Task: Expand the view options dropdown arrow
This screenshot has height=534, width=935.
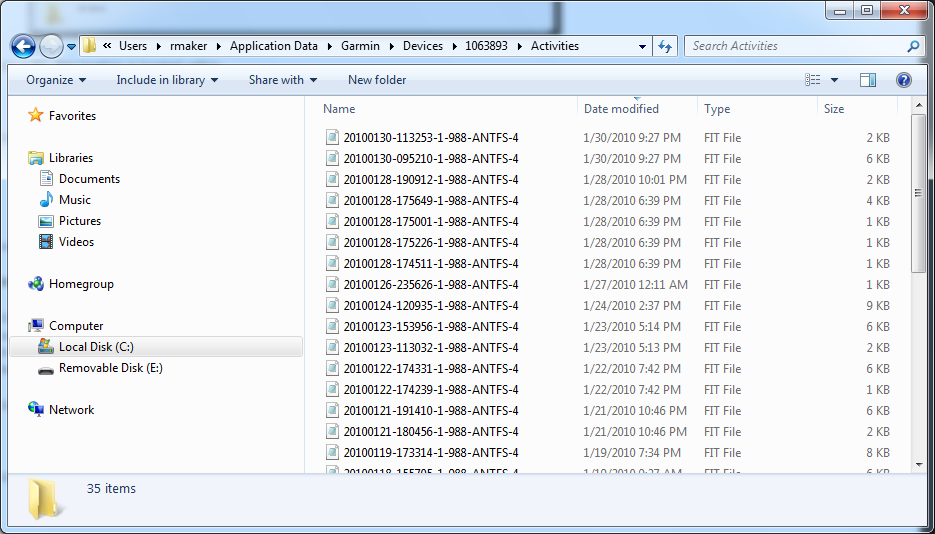Action: tap(834, 80)
